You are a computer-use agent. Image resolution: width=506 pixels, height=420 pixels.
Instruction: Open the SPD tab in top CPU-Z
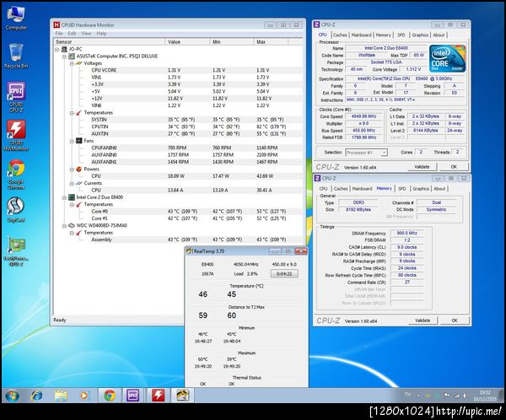pos(401,35)
